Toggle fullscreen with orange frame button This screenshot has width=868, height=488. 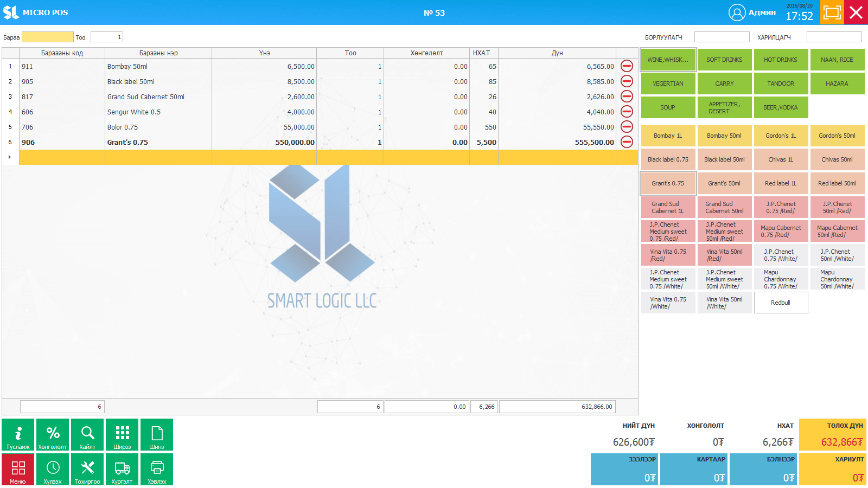click(x=832, y=12)
